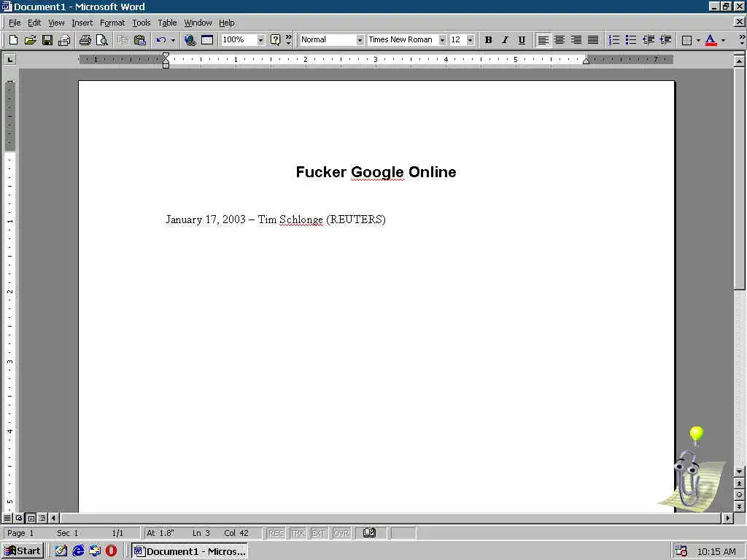Apply Outside Border button
This screenshot has height=560, width=747.
point(686,40)
